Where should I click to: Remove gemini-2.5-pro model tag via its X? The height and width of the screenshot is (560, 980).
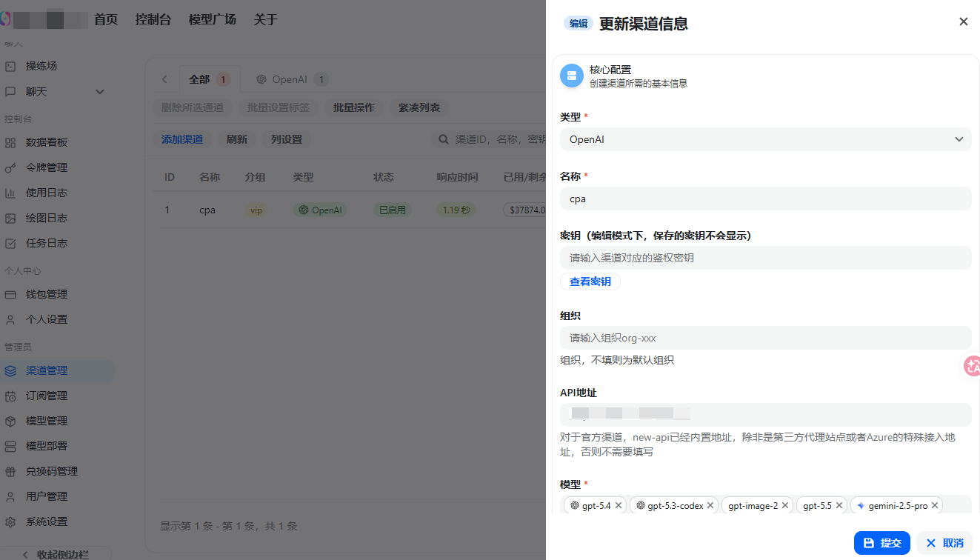pos(935,505)
